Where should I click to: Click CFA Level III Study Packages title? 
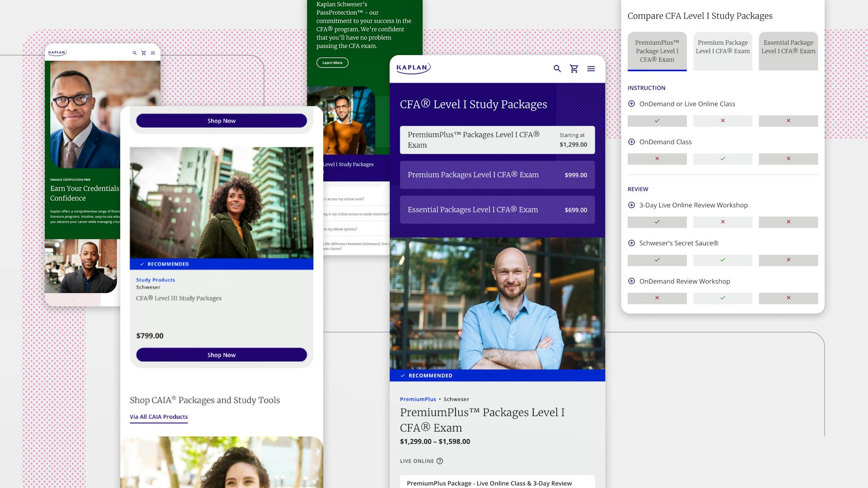pyautogui.click(x=179, y=298)
